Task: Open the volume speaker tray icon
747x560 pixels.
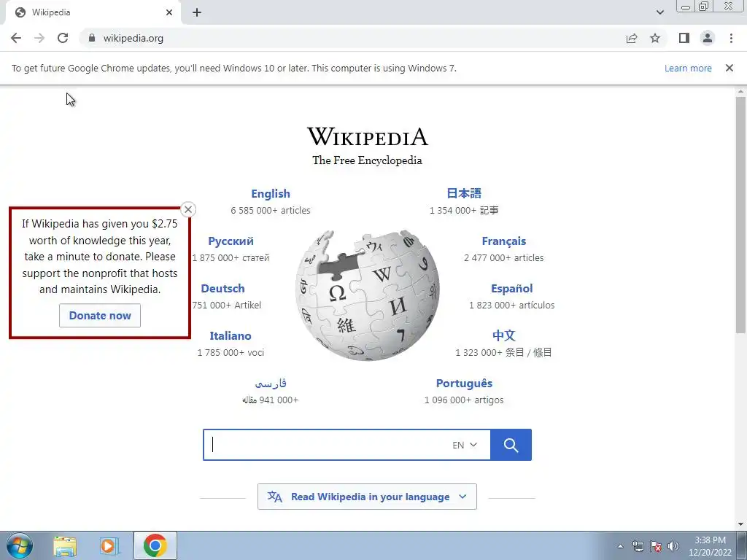Action: pos(673,546)
